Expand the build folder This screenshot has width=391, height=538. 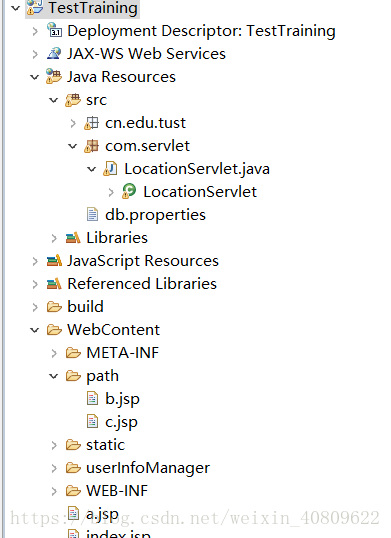tap(35, 307)
